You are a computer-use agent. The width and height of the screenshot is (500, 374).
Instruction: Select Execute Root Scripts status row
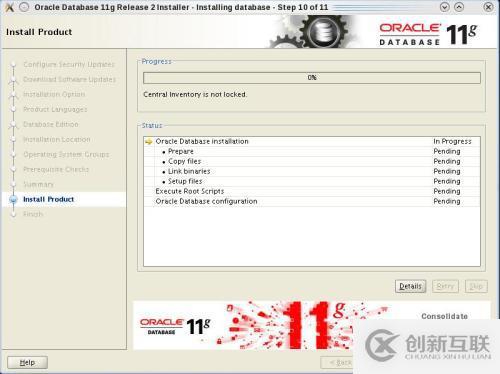(x=312, y=192)
